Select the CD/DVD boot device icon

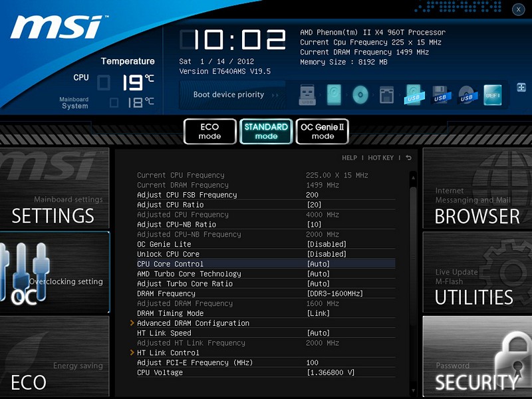coord(360,94)
